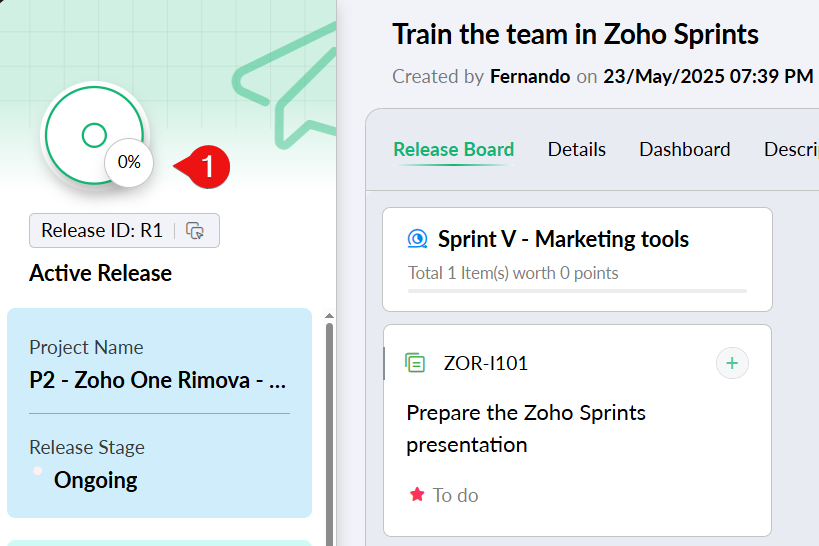The width and height of the screenshot is (819, 546).
Task: Click the copy icon beside Release ID R1
Action: tap(196, 231)
